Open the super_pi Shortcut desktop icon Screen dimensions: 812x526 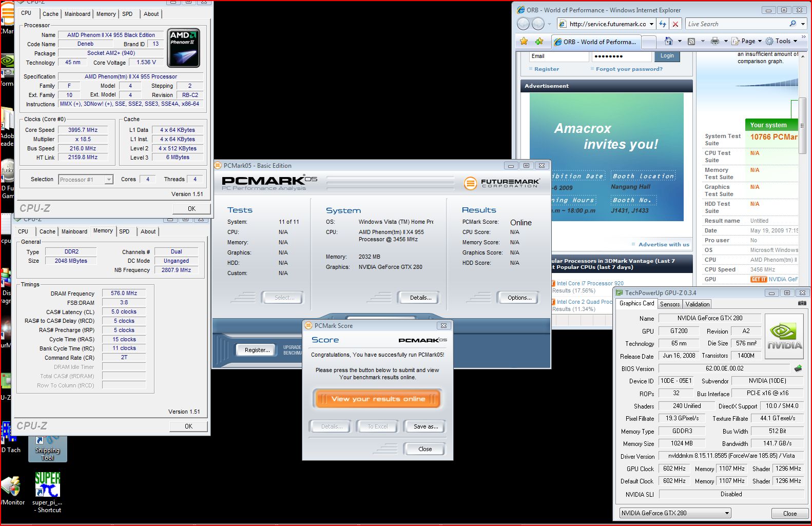[x=47, y=493]
